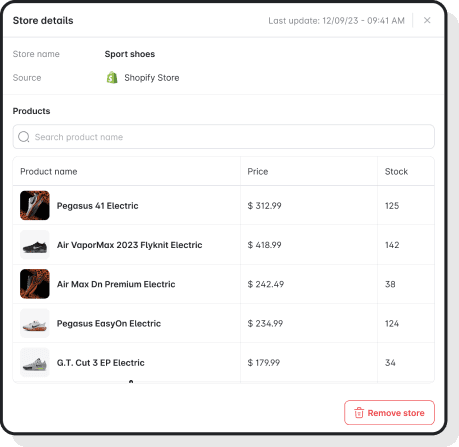Focus the Search product name field
The image size is (459, 447).
(224, 137)
